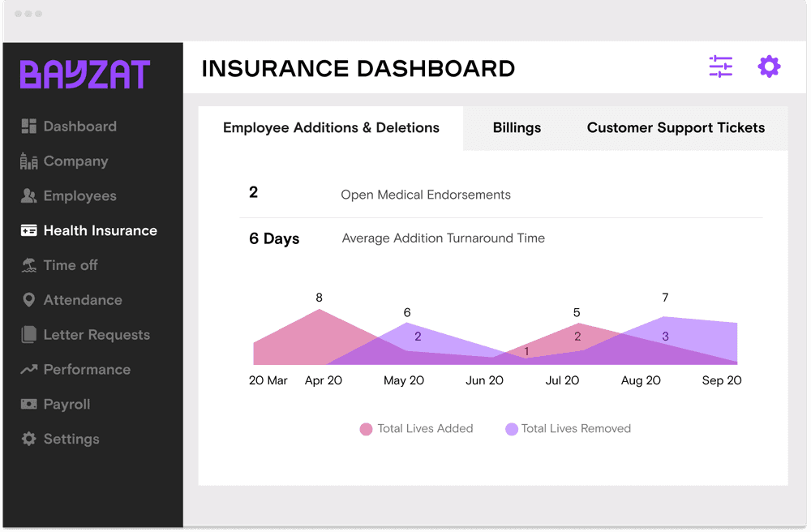The image size is (811, 532).
Task: Open the Customer Support Tickets tab
Action: pyautogui.click(x=676, y=127)
